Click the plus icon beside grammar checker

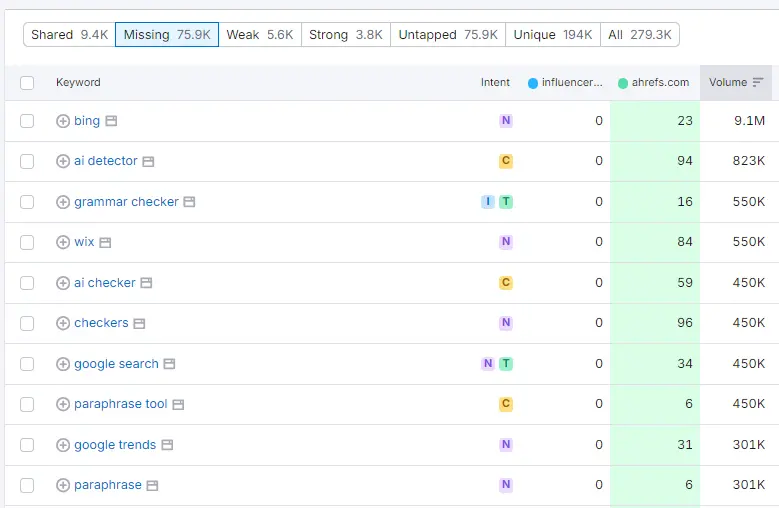tap(63, 202)
